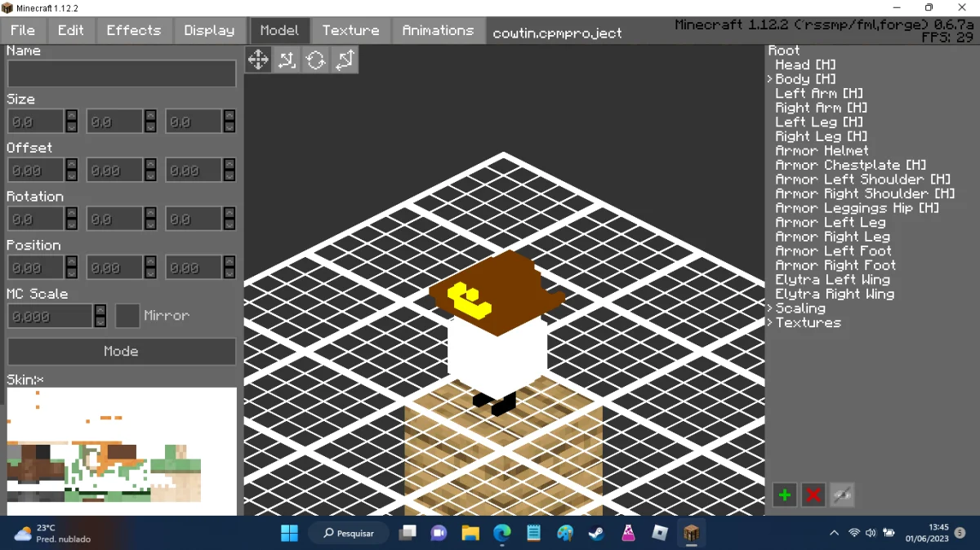Expand the Textures tree node
The height and width of the screenshot is (550, 980).
point(770,323)
